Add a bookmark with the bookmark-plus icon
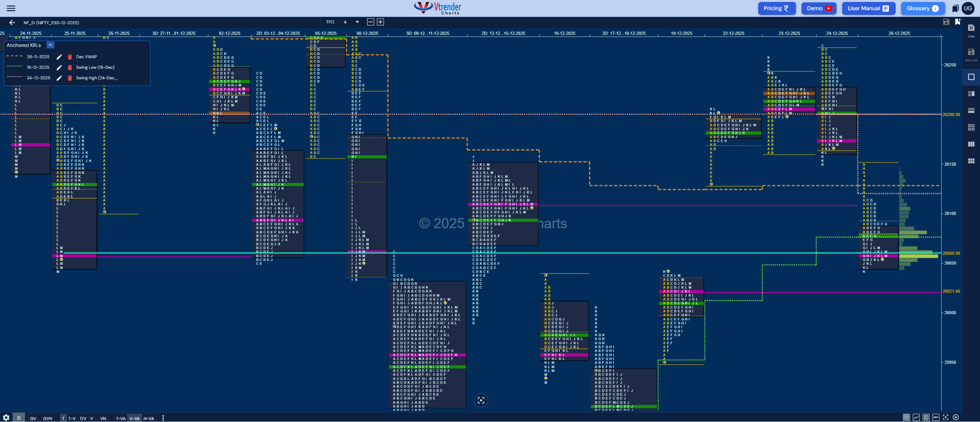 coord(957,22)
